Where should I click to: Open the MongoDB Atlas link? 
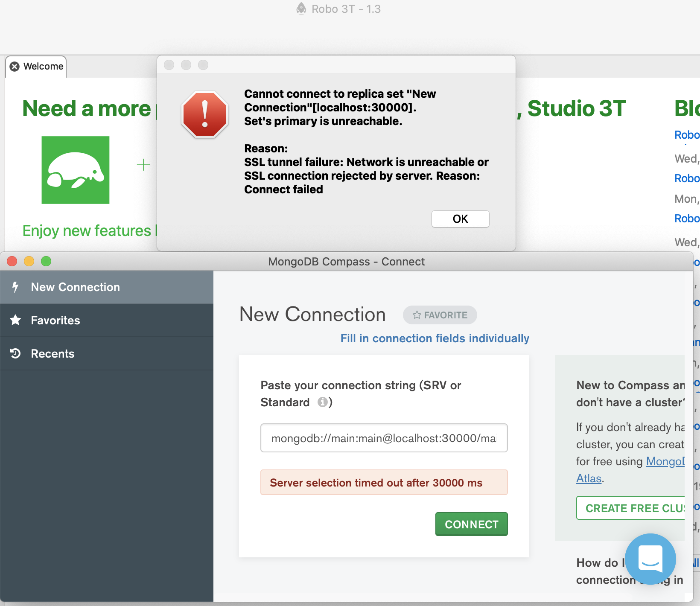[x=589, y=478]
